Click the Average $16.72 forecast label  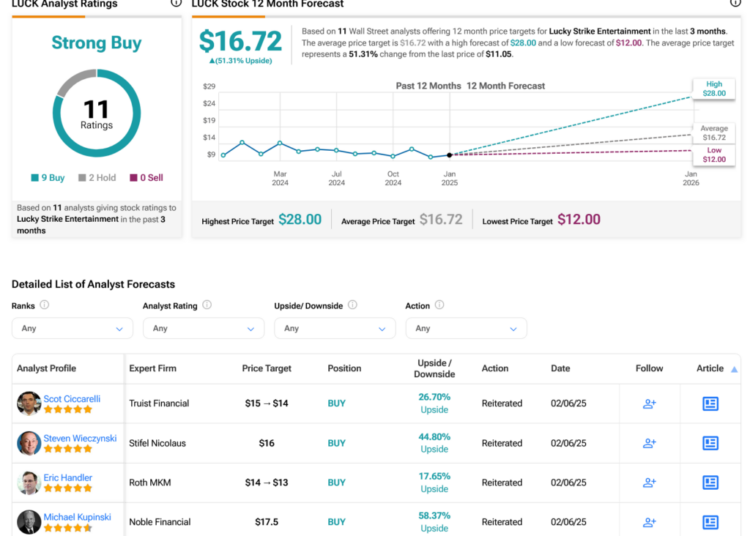[x=714, y=133]
